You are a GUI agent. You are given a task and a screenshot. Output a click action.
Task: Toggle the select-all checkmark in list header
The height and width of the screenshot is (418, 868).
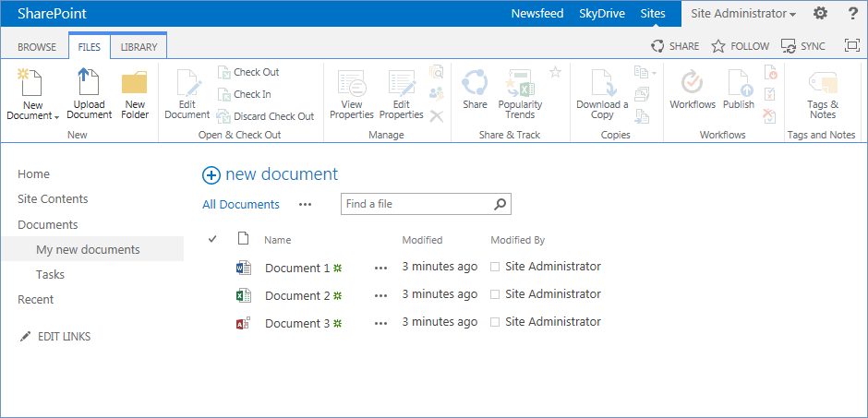tap(212, 239)
